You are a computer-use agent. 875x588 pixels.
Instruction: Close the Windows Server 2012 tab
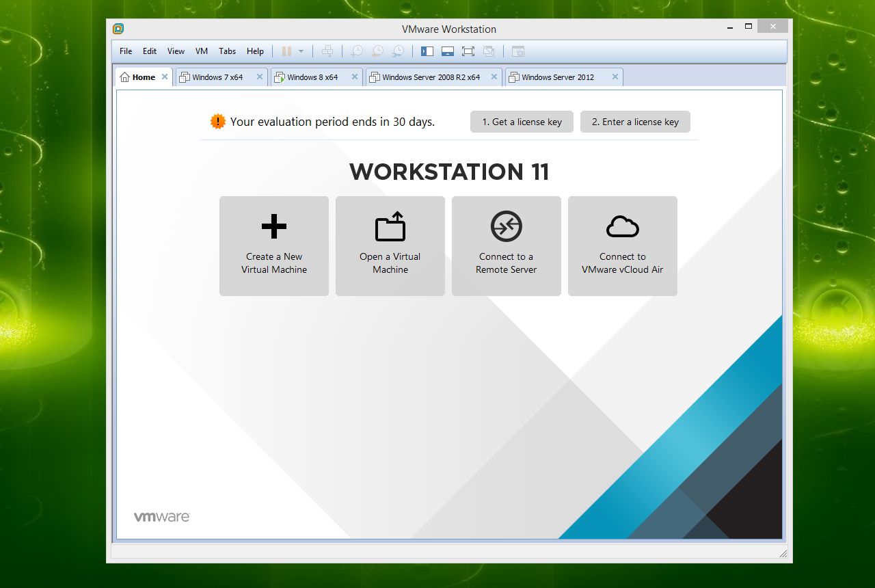(x=615, y=77)
